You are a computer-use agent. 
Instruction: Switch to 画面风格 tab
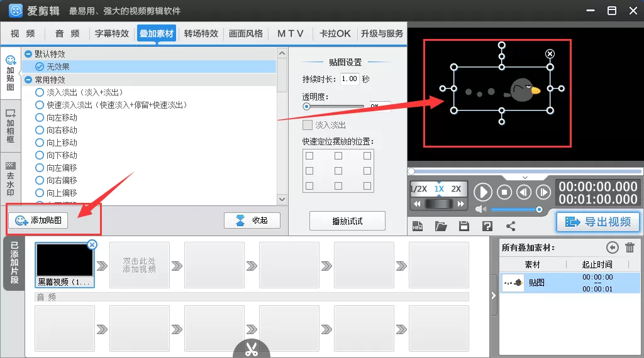click(x=246, y=34)
